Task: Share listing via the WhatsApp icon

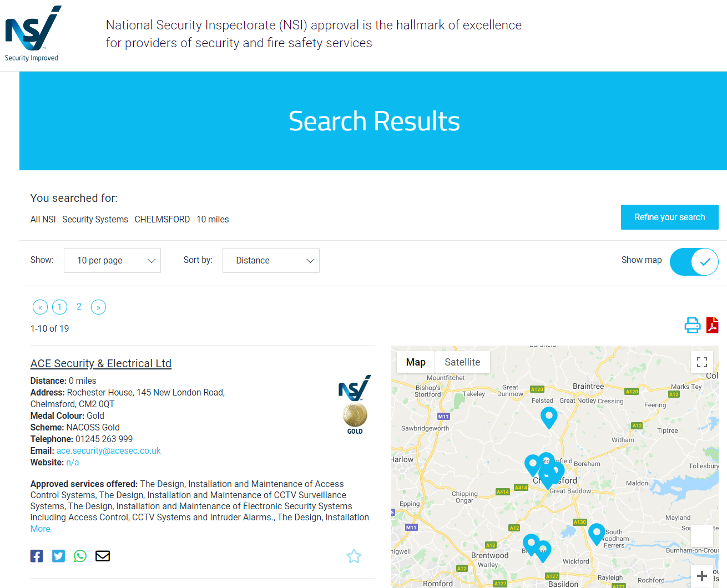Action: pos(80,556)
